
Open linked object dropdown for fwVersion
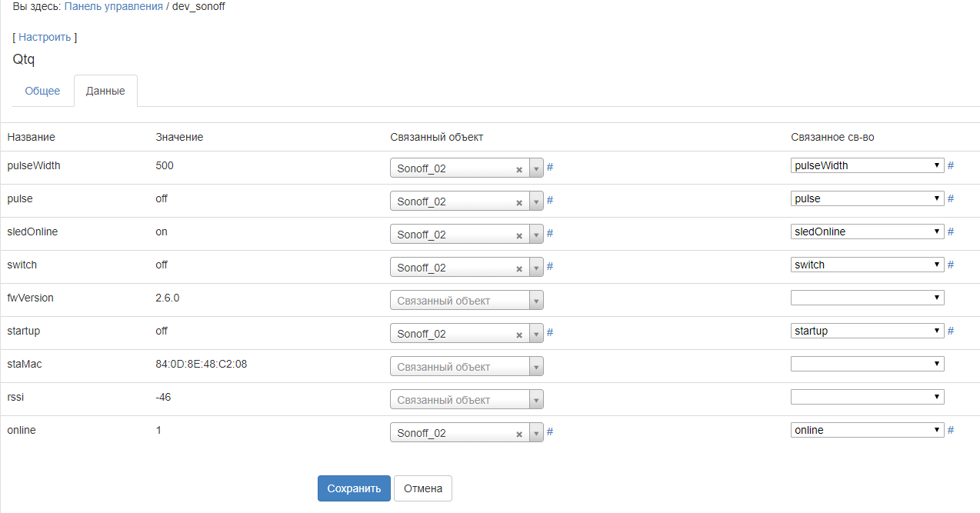[466, 301]
